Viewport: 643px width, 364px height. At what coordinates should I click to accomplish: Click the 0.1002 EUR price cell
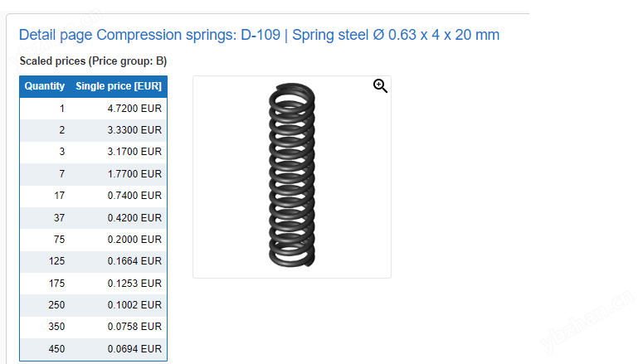(134, 305)
